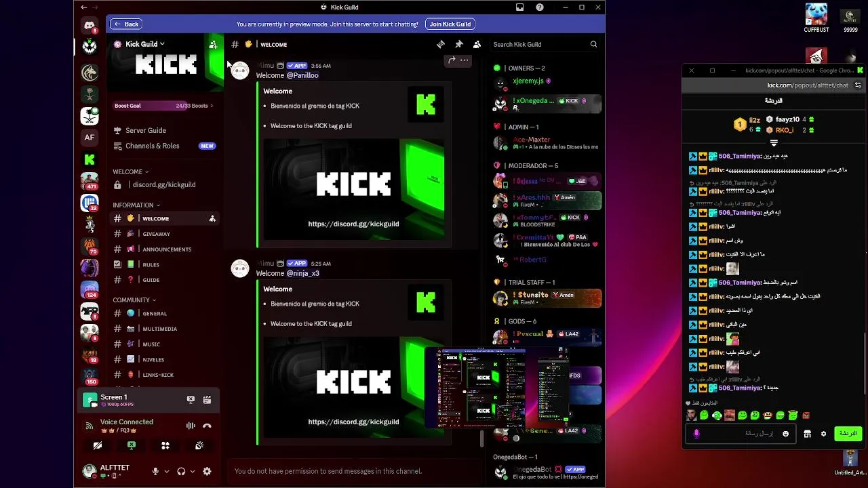Collapse the WELCOME category

tap(130, 171)
